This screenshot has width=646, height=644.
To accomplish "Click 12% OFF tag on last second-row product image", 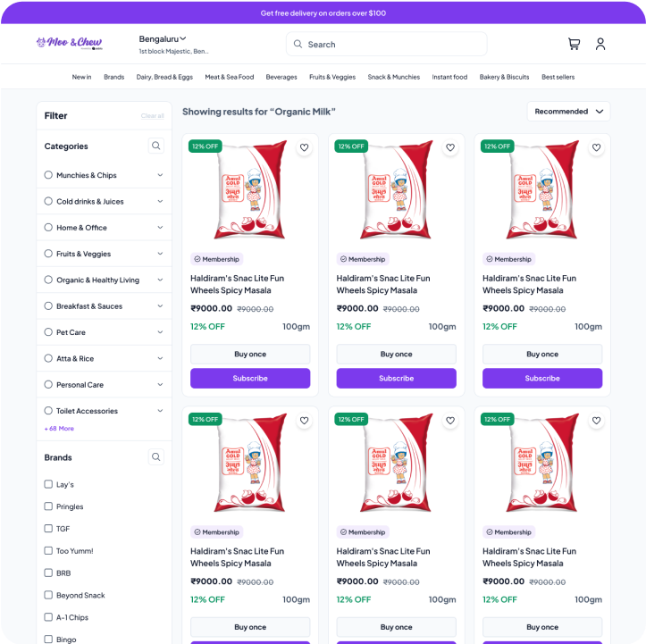I will pyautogui.click(x=498, y=419).
